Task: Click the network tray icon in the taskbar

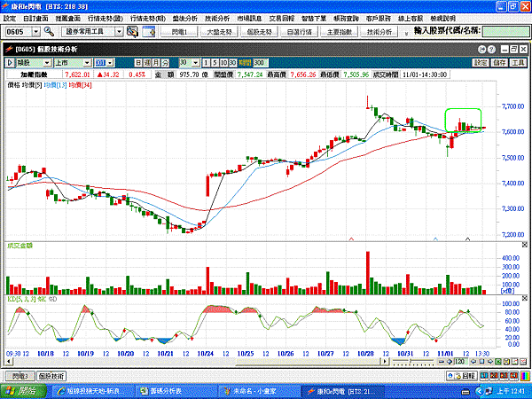Action: click(488, 391)
